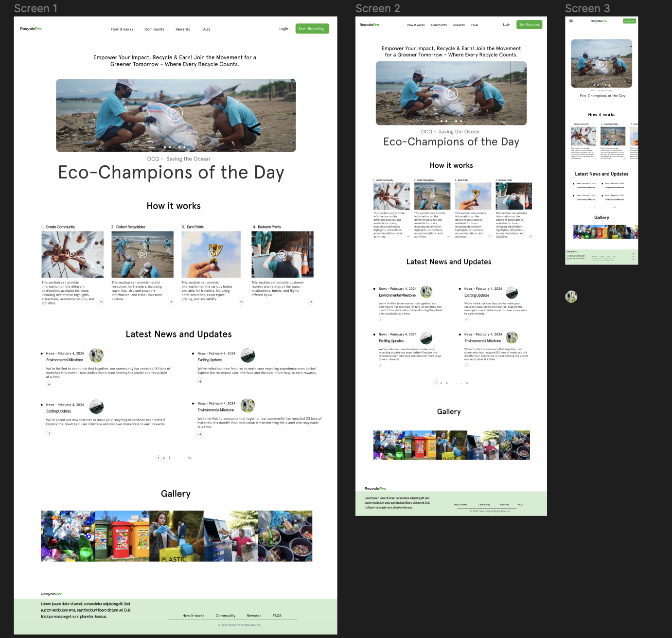Open bottom-right Environmental Milestone news arrow in Screen 1
The height and width of the screenshot is (638, 672).
tap(200, 434)
